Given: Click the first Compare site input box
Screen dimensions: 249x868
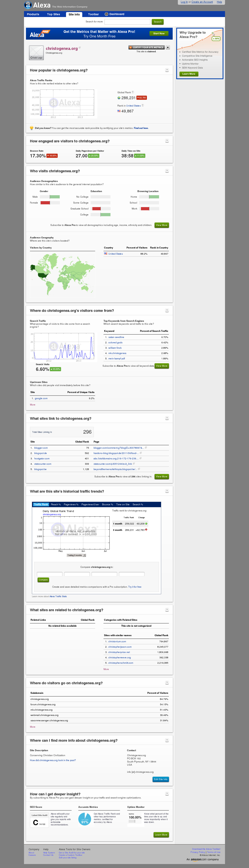Looking at the screenshot, I should click(50, 574).
